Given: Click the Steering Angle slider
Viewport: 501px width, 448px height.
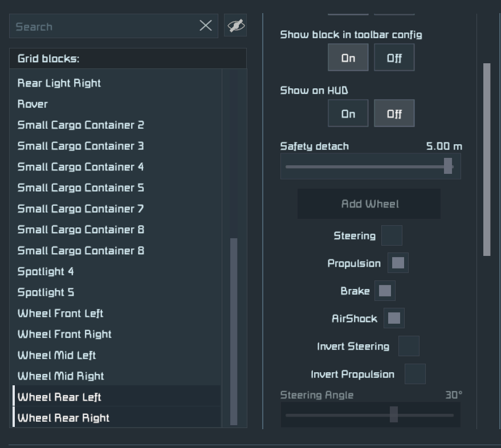Looking at the screenshot, I should coord(393,414).
